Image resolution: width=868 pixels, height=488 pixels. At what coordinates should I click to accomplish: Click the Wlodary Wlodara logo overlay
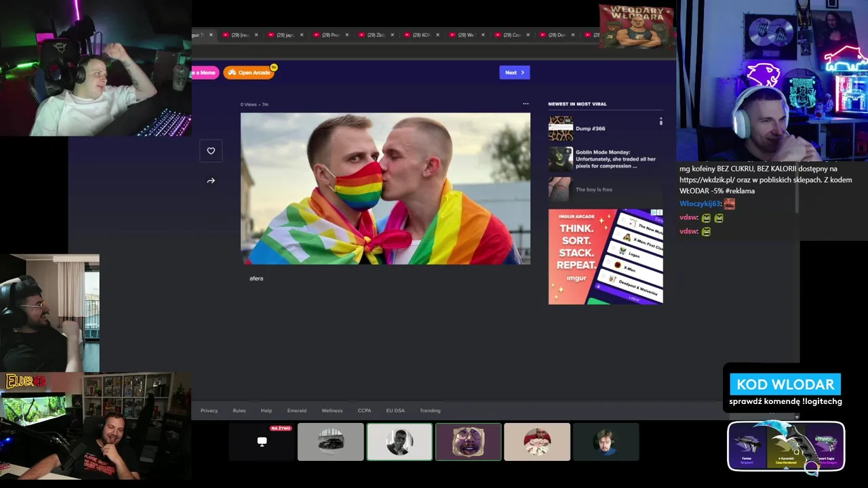point(636,27)
